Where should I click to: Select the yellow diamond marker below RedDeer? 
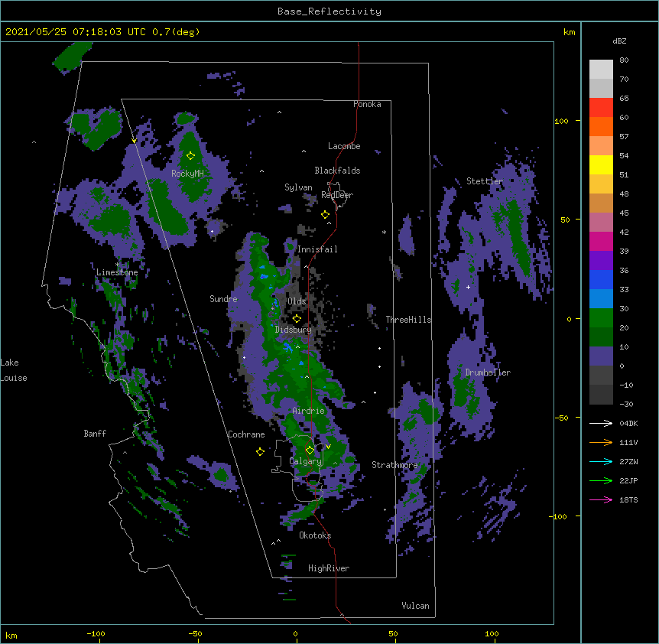click(x=325, y=215)
